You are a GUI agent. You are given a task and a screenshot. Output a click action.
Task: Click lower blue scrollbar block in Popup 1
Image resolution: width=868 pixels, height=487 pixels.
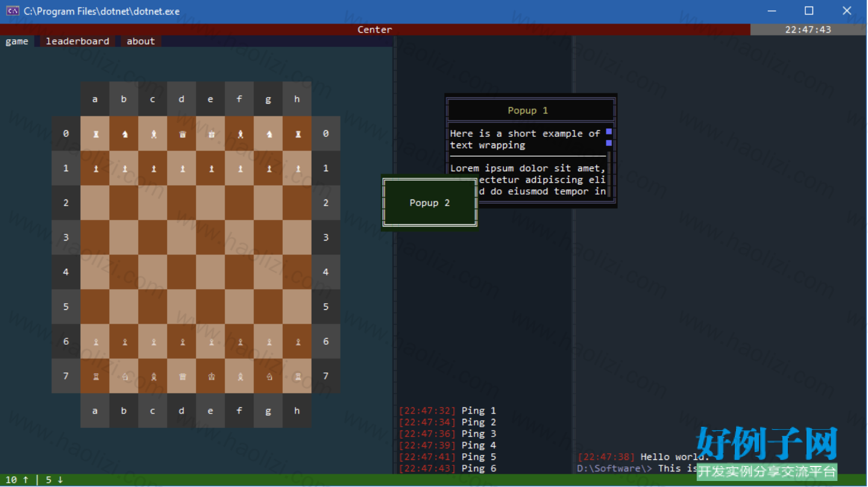coord(609,143)
